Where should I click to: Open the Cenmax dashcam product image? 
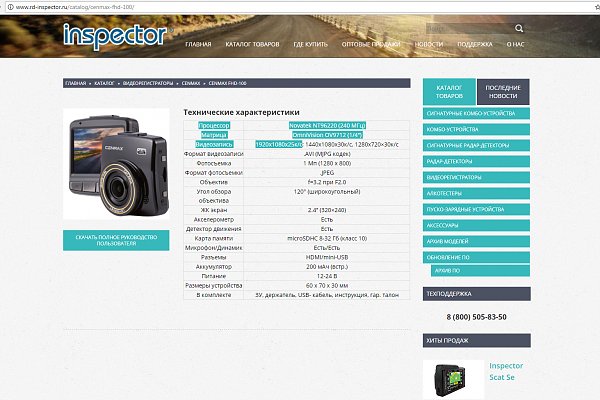tap(116, 165)
